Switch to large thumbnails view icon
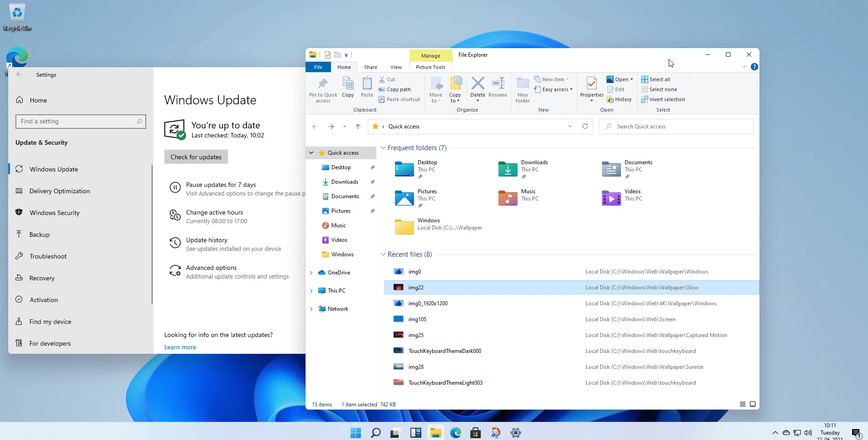Screen dimensions: 868x440 click(x=753, y=404)
